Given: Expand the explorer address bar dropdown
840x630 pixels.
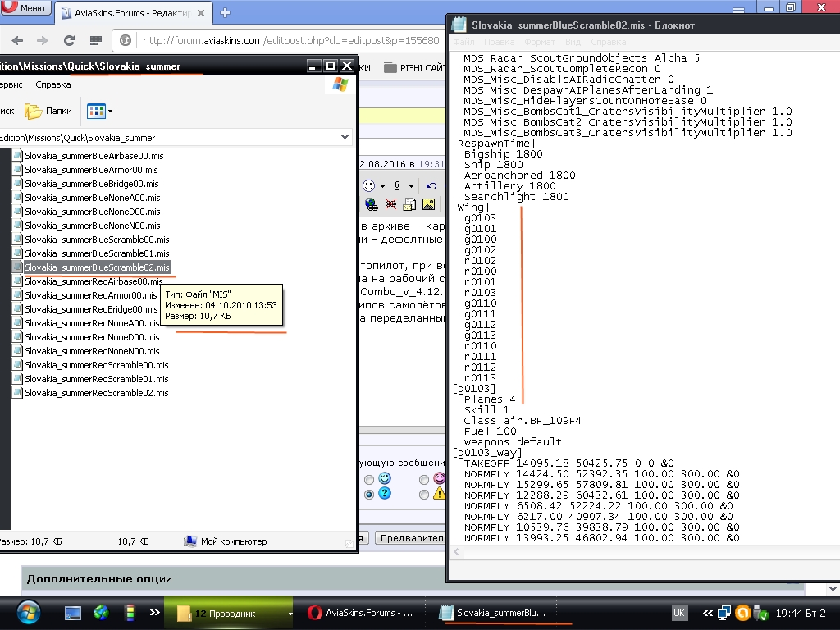Looking at the screenshot, I should click(x=345, y=138).
